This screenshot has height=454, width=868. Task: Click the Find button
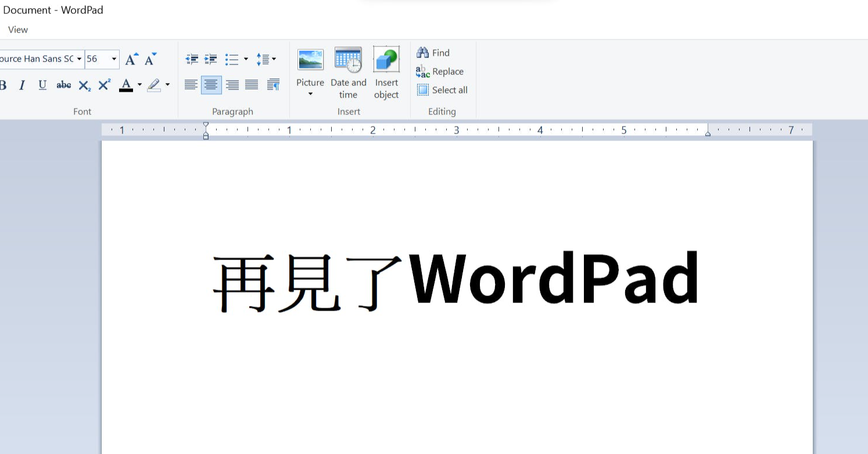433,53
